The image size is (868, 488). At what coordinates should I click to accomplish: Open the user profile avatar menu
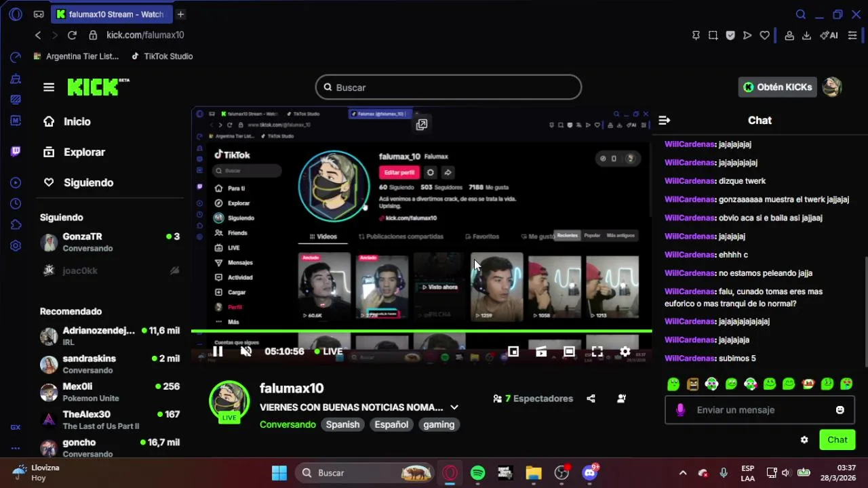click(832, 87)
